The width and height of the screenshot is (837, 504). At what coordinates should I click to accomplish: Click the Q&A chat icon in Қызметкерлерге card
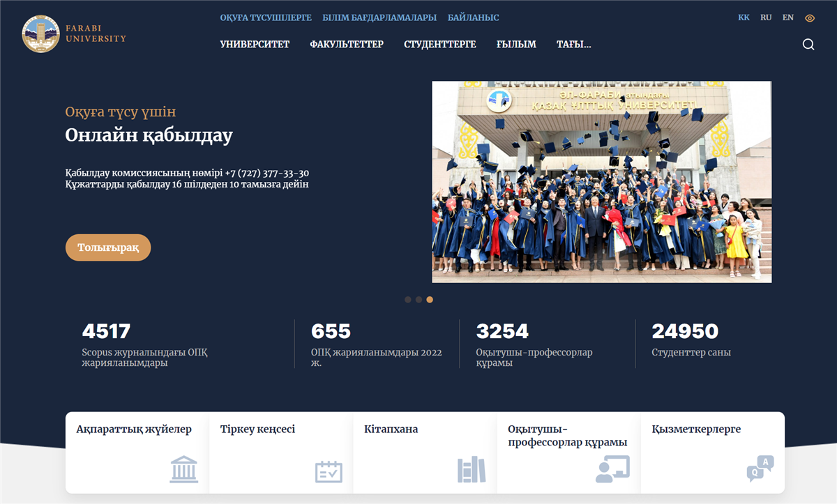pos(760,469)
